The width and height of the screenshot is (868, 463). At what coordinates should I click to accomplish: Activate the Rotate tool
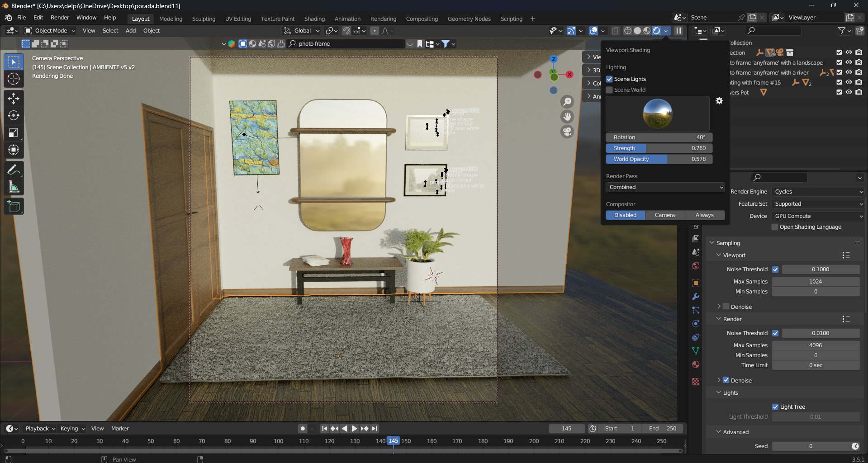point(14,115)
